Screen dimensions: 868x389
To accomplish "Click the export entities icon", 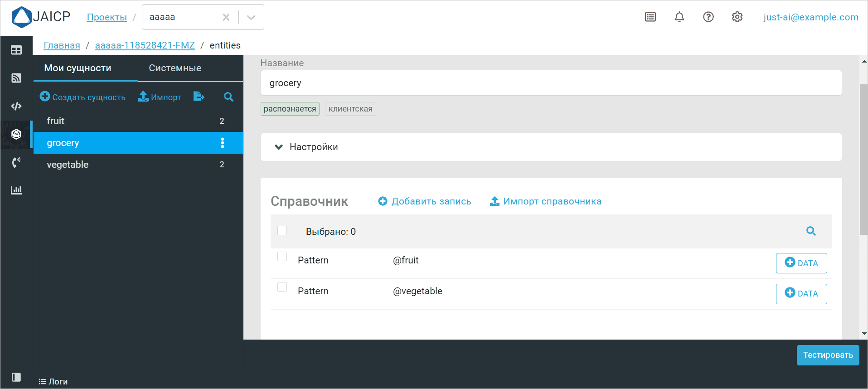I will tap(199, 97).
